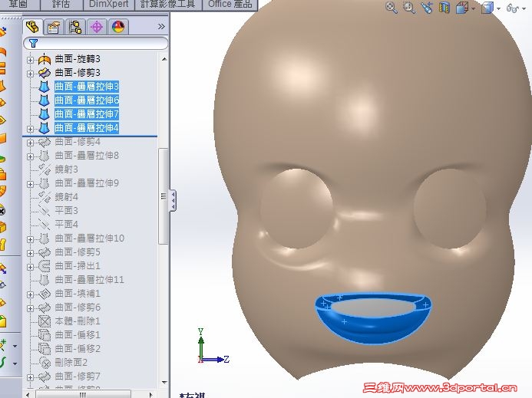Image resolution: width=532 pixels, height=398 pixels.
Task: Switch to the PropertyManager tab
Action: [x=54, y=27]
